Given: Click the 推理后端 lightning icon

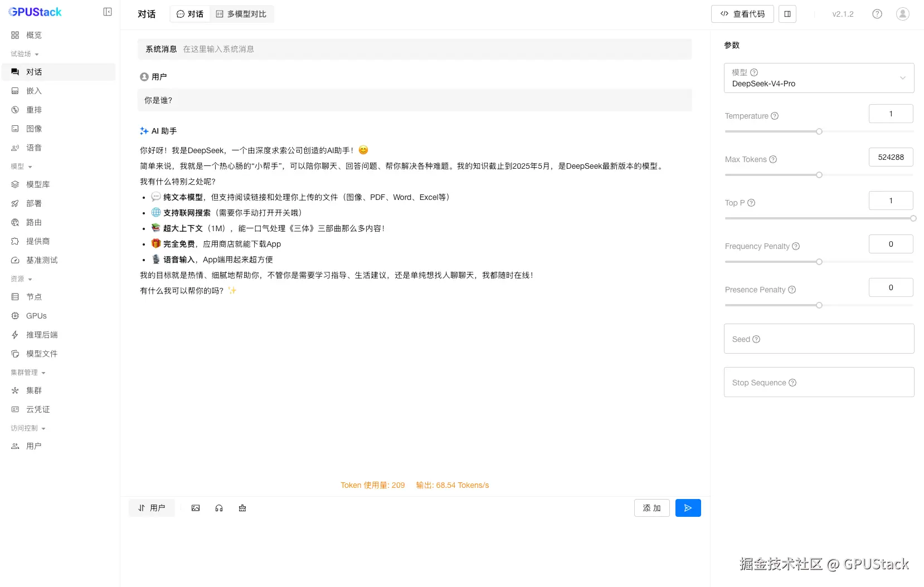Looking at the screenshot, I should pyautogui.click(x=15, y=335).
